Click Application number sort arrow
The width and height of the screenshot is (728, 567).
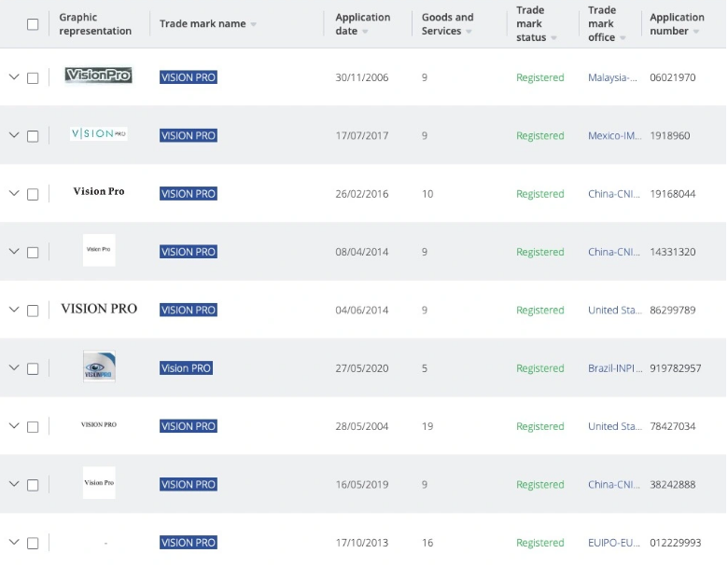pos(696,32)
